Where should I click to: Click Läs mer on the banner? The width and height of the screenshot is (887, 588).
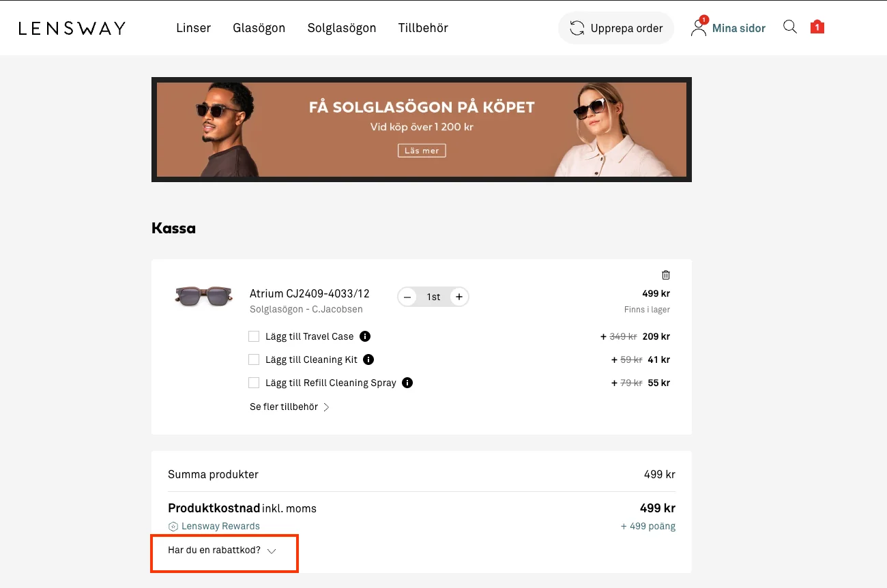coord(422,150)
